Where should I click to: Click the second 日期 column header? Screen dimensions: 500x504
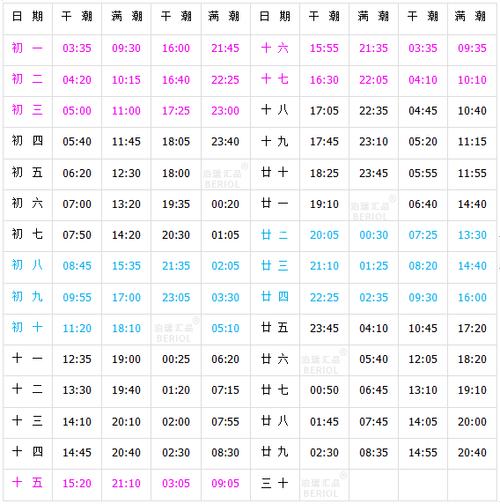point(275,16)
